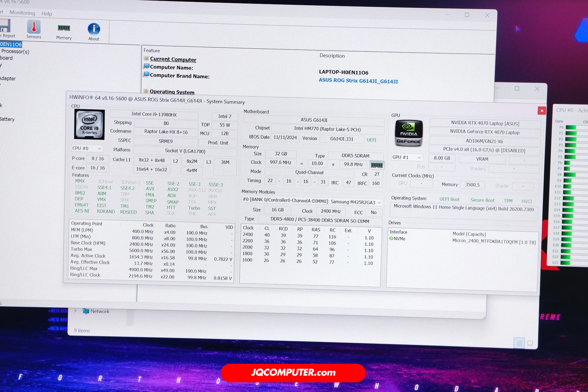Viewport: 588px width, 392px height.
Task: Open the Memory information window
Action: (x=64, y=29)
